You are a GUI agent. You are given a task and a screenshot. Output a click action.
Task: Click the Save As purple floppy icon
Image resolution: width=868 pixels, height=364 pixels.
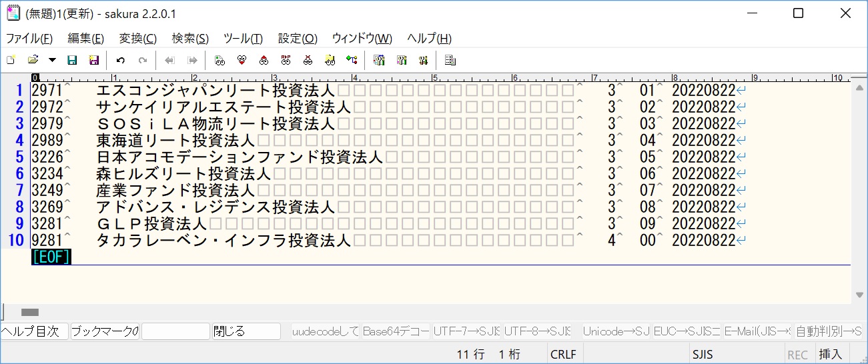(x=94, y=60)
